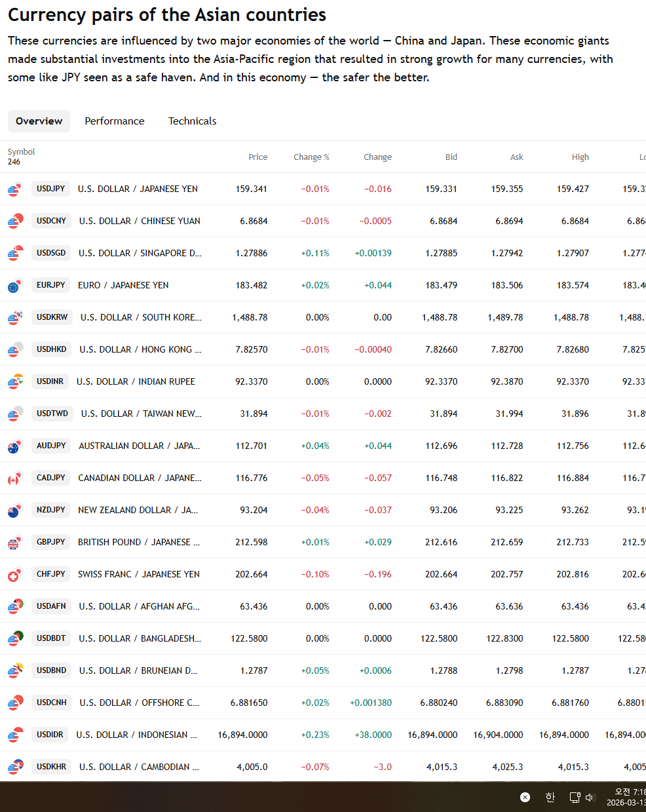Open the USDBDT ticker link
646x812 pixels.
coord(52,638)
